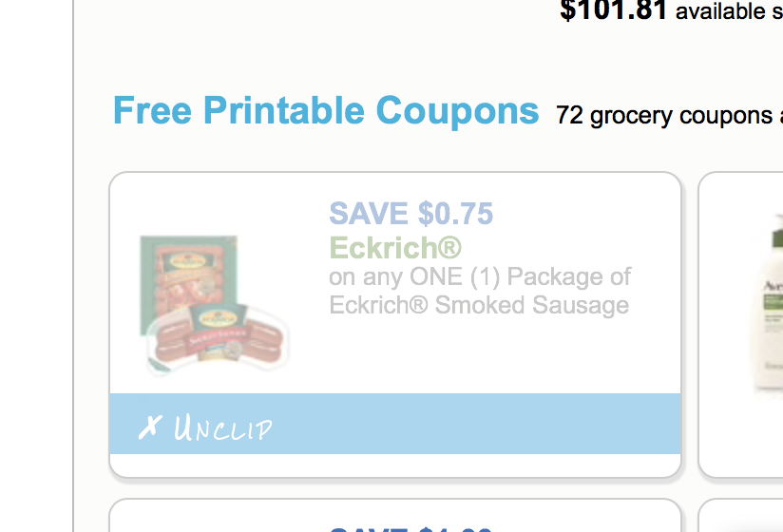Click the "on any ONE (1) Package of" line
Image resolution: width=783 pixels, height=532 pixels.
[480, 277]
